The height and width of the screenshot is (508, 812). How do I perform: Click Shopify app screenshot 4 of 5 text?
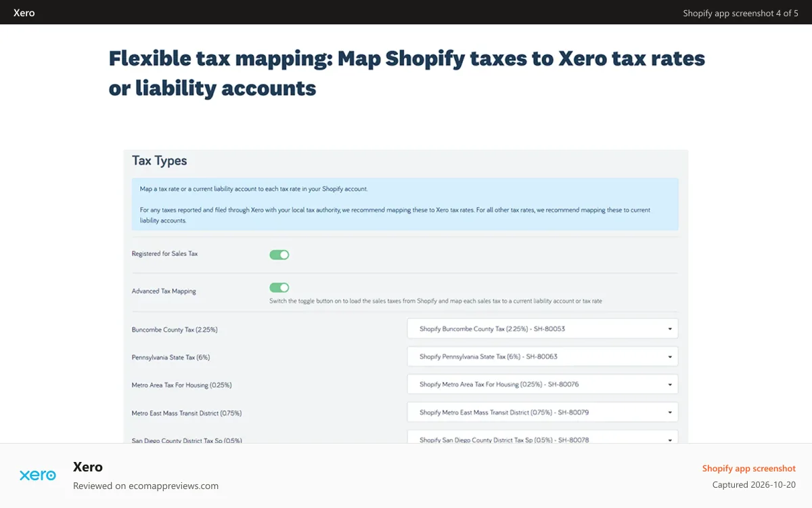point(740,14)
